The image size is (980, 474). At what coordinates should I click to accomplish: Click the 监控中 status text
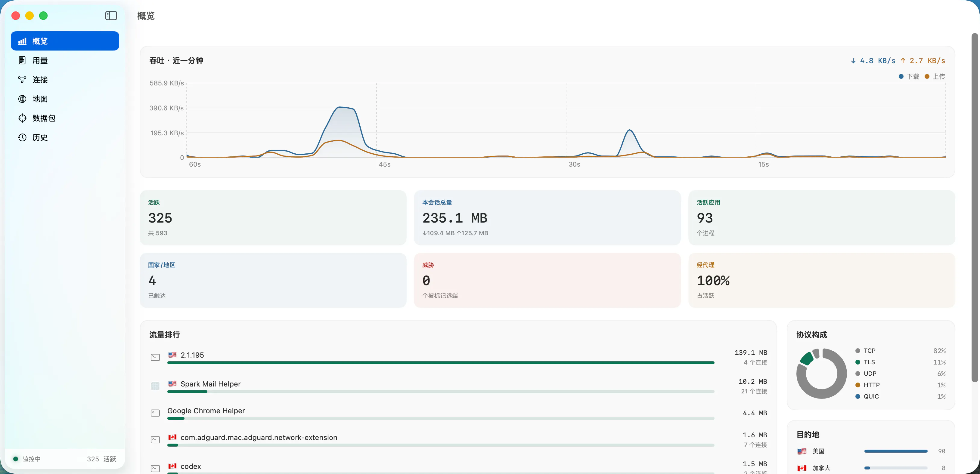pyautogui.click(x=31, y=459)
